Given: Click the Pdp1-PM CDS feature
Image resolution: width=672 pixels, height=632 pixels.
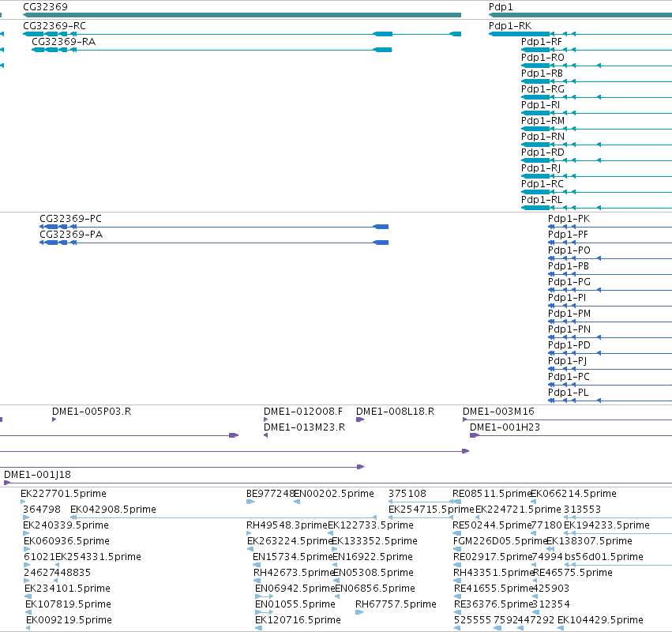Looking at the screenshot, I should click(x=569, y=314).
